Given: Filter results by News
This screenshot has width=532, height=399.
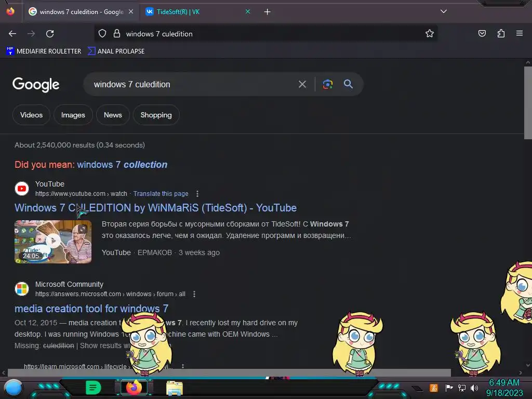Looking at the screenshot, I should 113,115.
